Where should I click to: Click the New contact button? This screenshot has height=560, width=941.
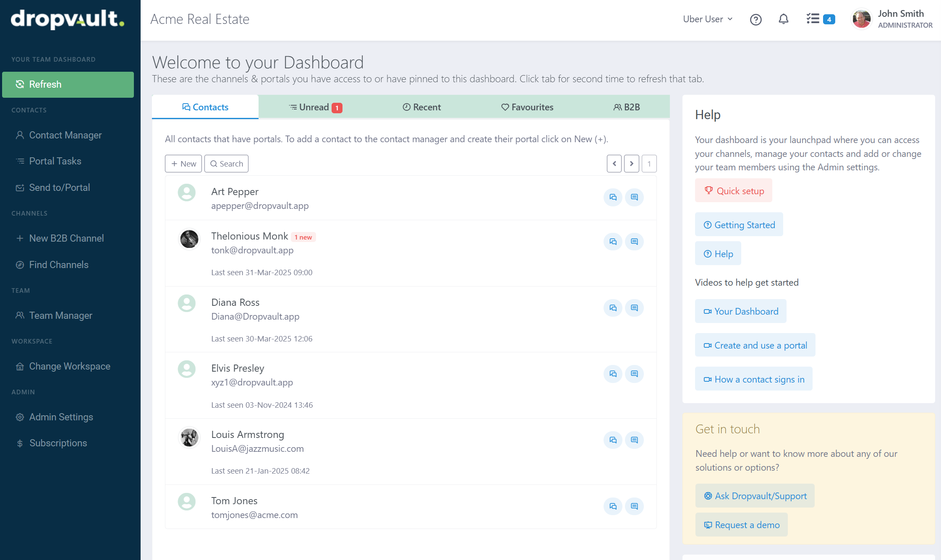[183, 164]
